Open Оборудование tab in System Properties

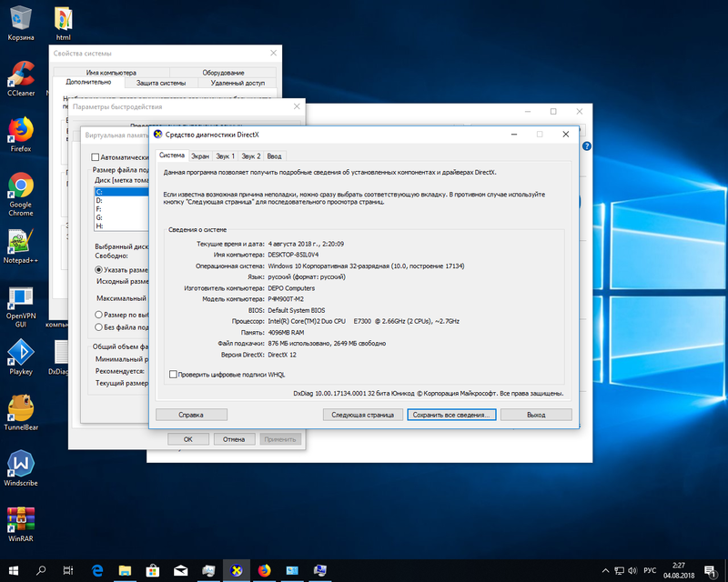223,73
